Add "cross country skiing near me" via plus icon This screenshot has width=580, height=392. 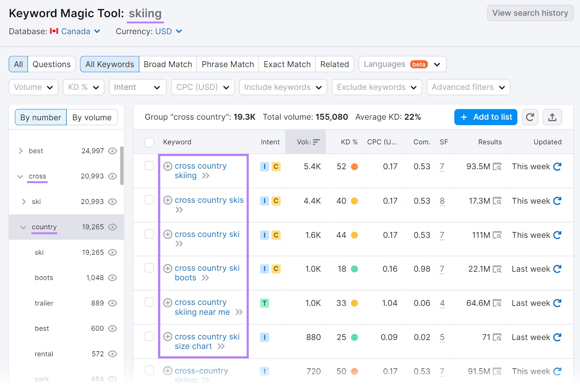167,302
